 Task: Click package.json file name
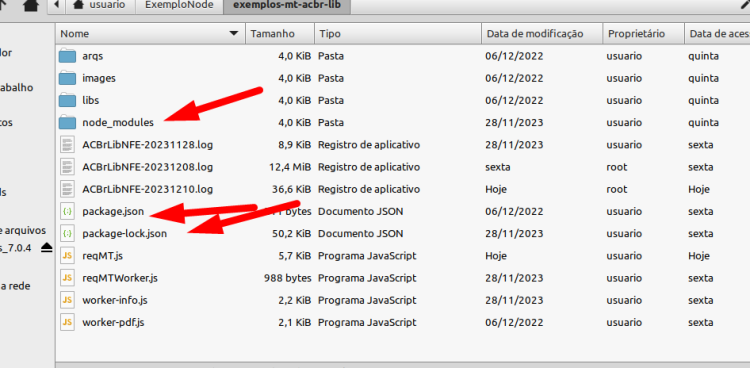click(113, 212)
